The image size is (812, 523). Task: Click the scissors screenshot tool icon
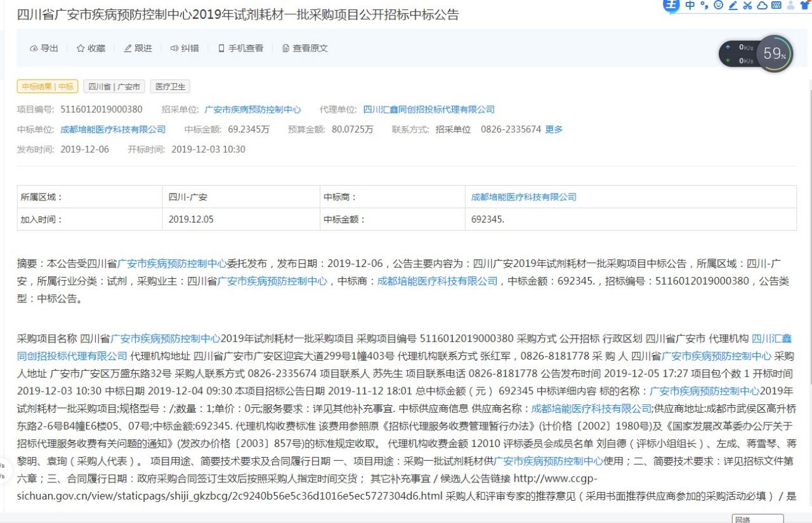click(x=747, y=6)
